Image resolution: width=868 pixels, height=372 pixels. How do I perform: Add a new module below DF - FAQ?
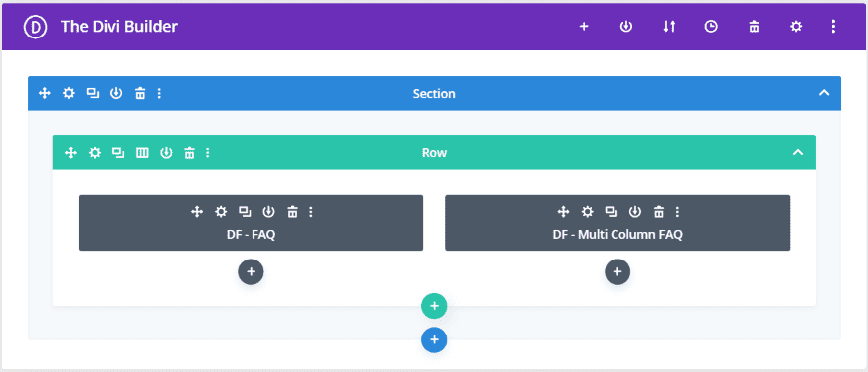pos(251,271)
